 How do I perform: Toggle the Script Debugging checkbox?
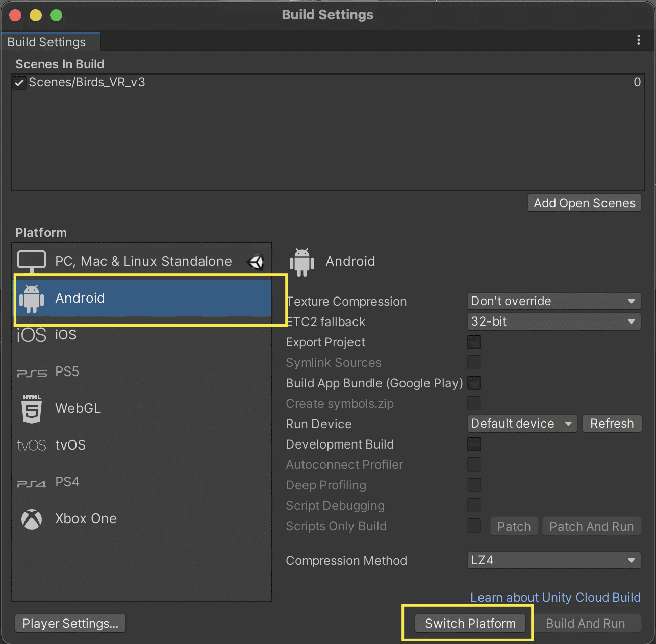tap(474, 505)
